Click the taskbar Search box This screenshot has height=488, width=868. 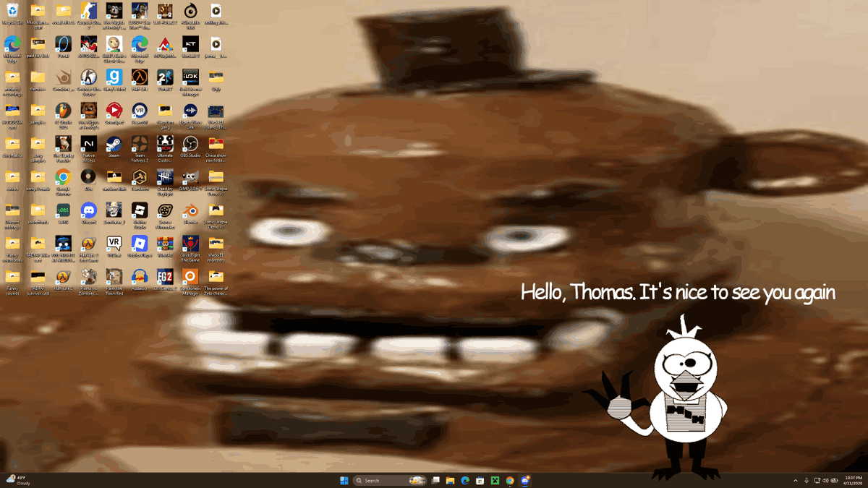click(x=390, y=480)
